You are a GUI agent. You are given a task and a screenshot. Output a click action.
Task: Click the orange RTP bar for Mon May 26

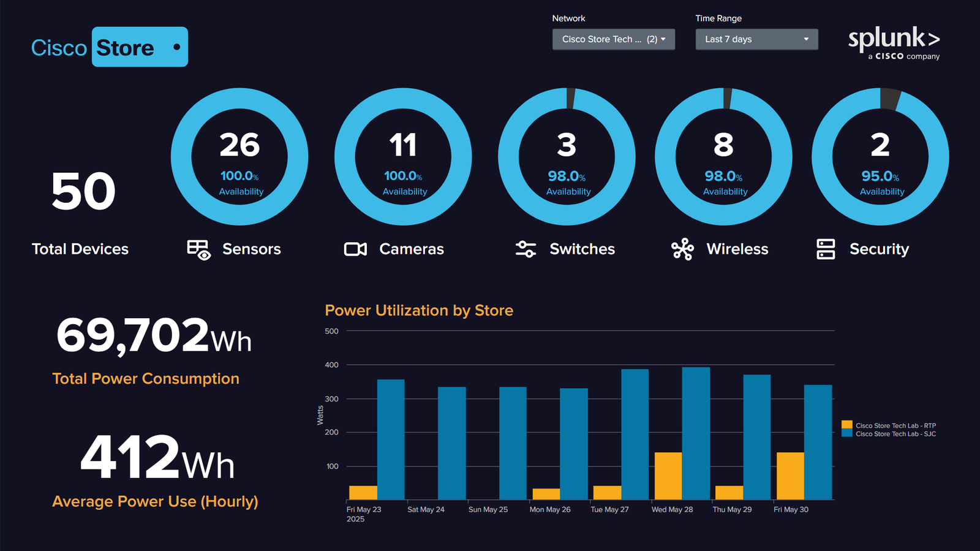[x=546, y=494]
